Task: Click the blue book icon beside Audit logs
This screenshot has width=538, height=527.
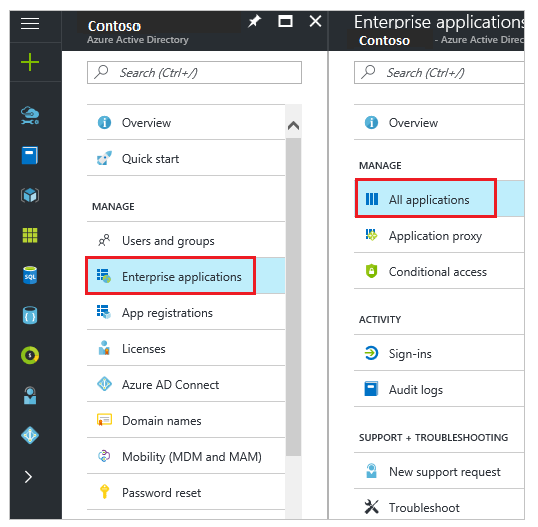Action: tap(371, 389)
